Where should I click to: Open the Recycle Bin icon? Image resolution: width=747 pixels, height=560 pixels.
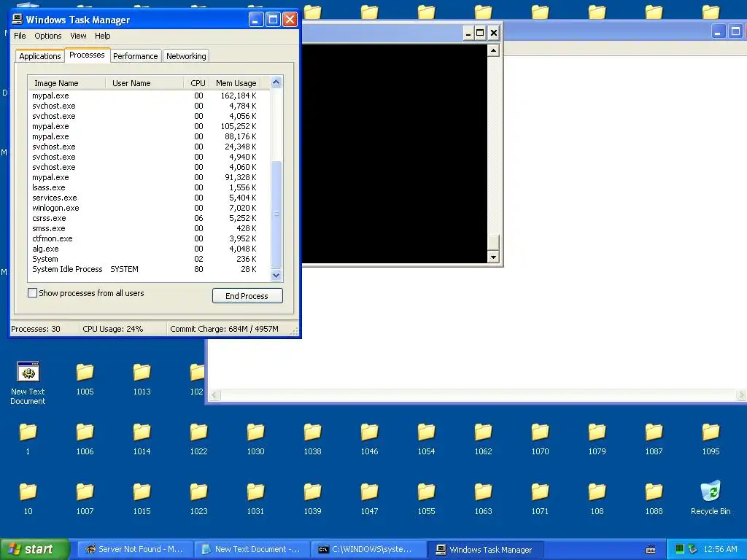pyautogui.click(x=711, y=497)
